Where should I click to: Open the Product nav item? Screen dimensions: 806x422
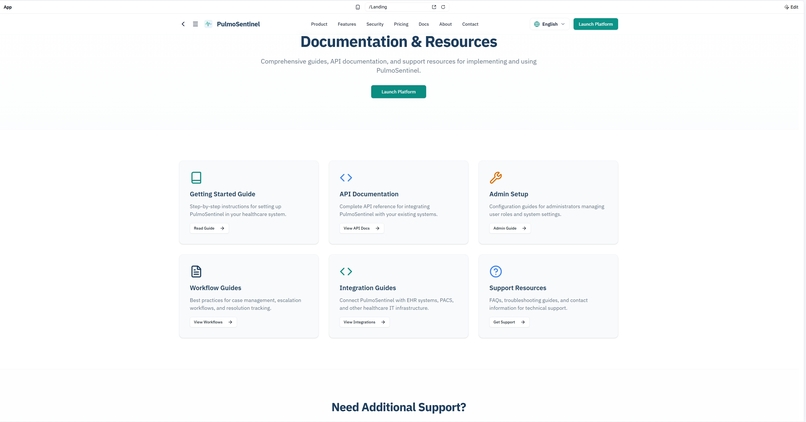coord(319,24)
